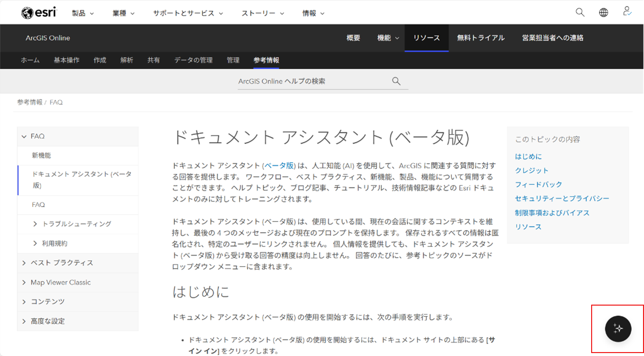The height and width of the screenshot is (356, 644).
Task: Jump to リソース in topic contents
Action: pyautogui.click(x=528, y=227)
